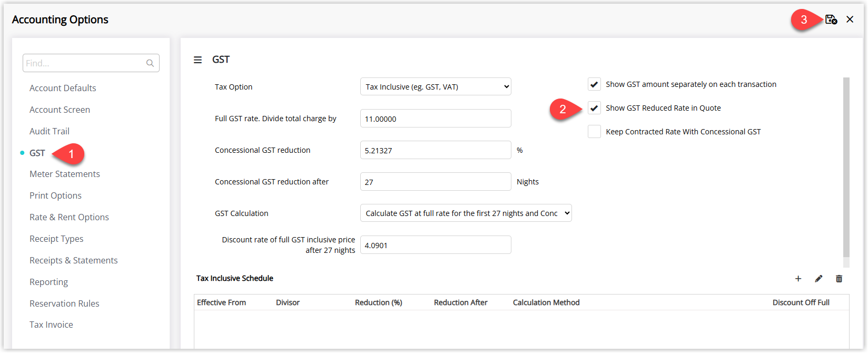The image size is (868, 353).
Task: Click the vertical scrollbar of GST panel
Action: [846, 168]
